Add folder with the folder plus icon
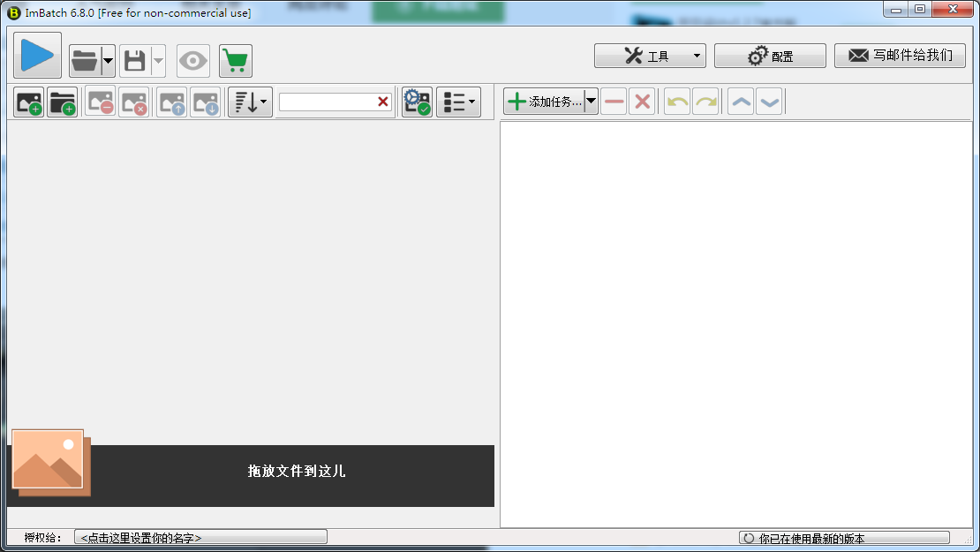Screen dimensions: 980x552 (x=63, y=102)
